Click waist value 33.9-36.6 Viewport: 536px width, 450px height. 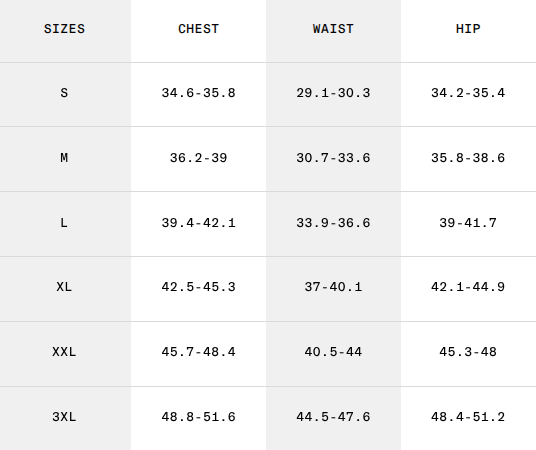coord(333,223)
